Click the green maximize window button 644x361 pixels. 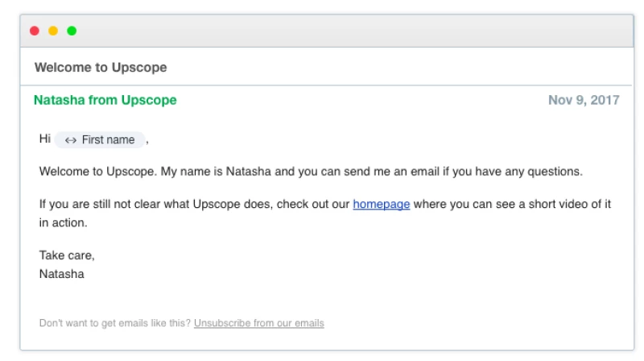point(72,31)
